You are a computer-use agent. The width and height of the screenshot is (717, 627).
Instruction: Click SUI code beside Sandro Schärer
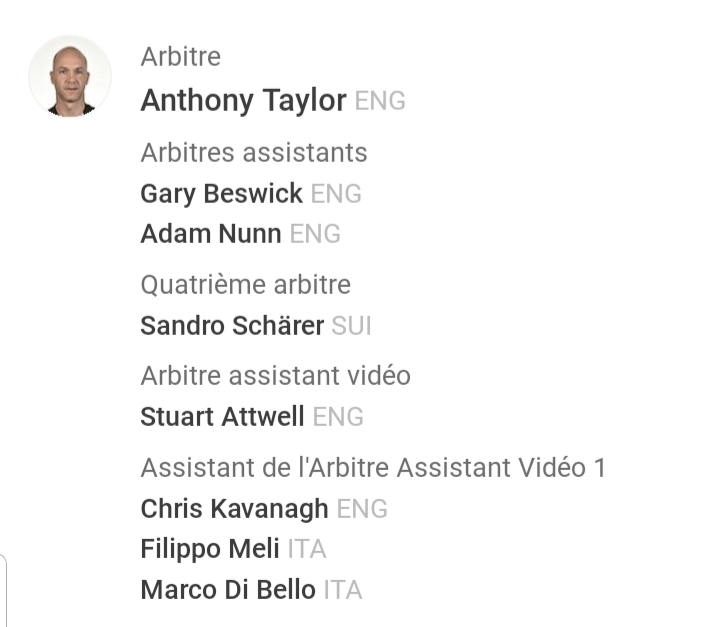pos(352,327)
